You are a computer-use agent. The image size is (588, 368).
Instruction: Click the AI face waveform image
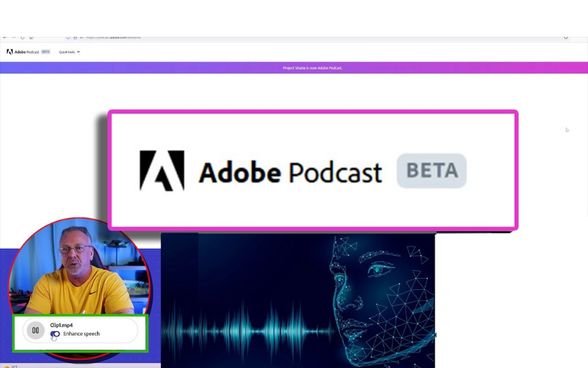(x=298, y=300)
